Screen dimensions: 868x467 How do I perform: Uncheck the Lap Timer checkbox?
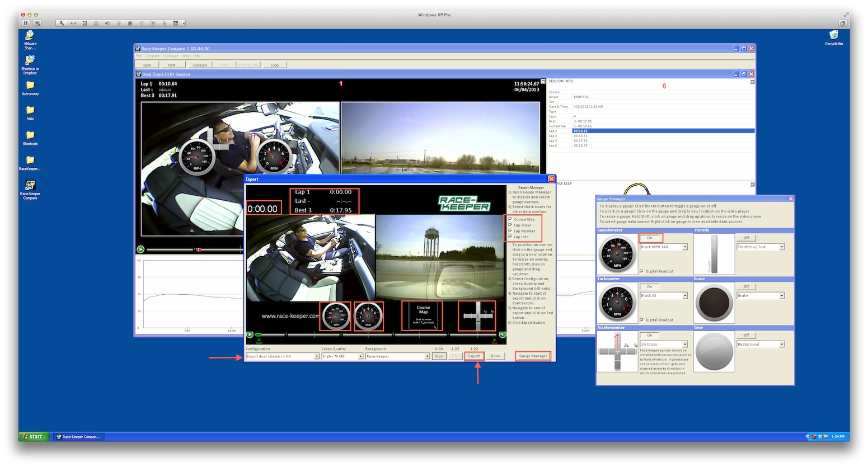(x=510, y=225)
